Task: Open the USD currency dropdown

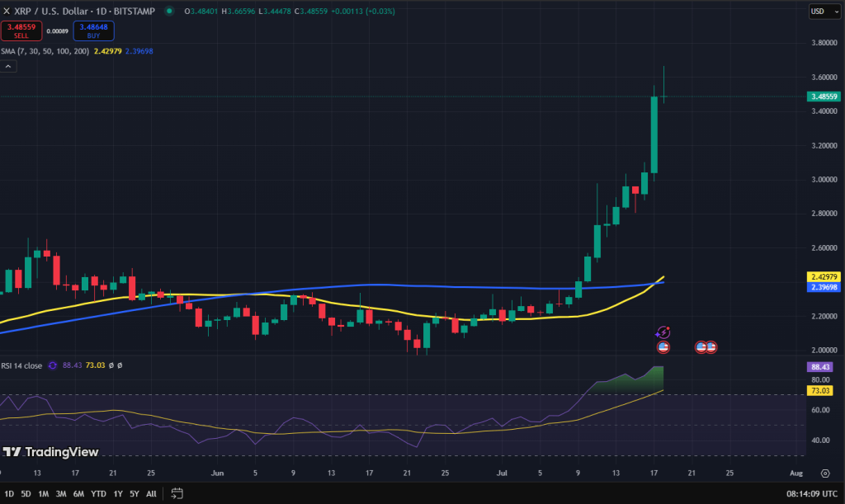Action: pos(824,12)
